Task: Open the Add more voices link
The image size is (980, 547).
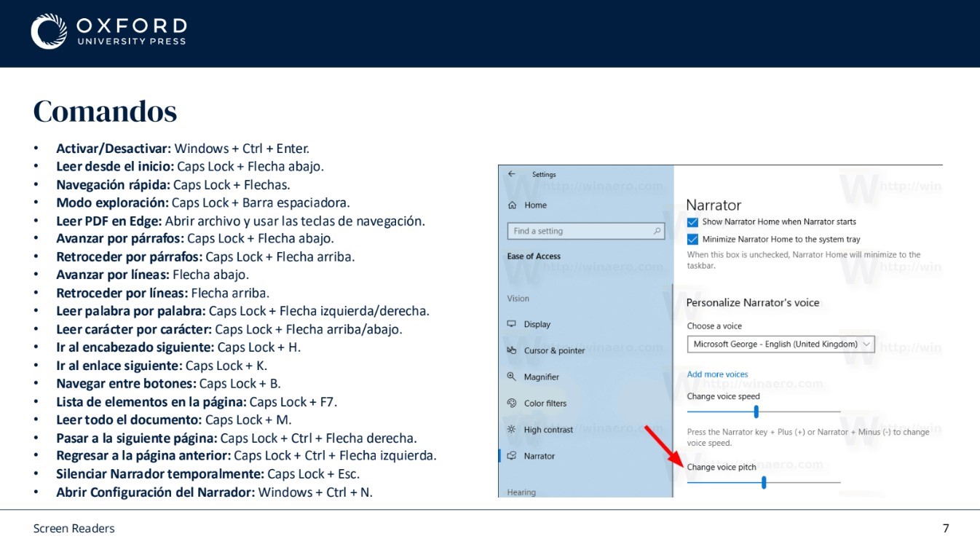Action: pos(717,374)
